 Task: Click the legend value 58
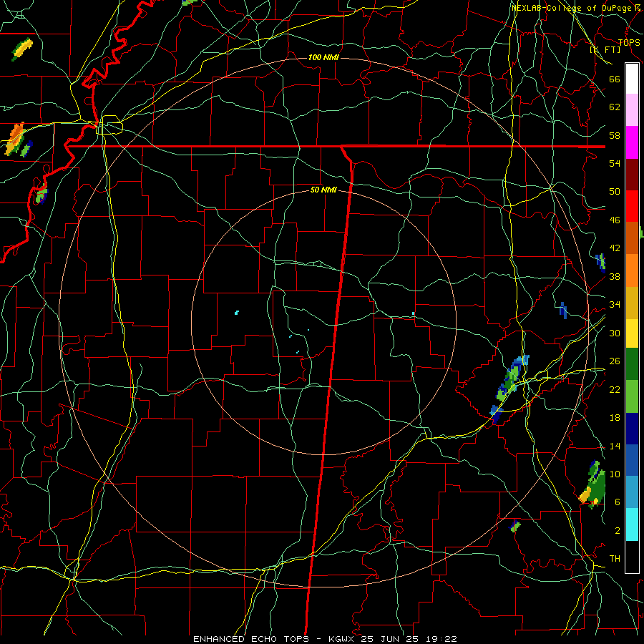[615, 135]
